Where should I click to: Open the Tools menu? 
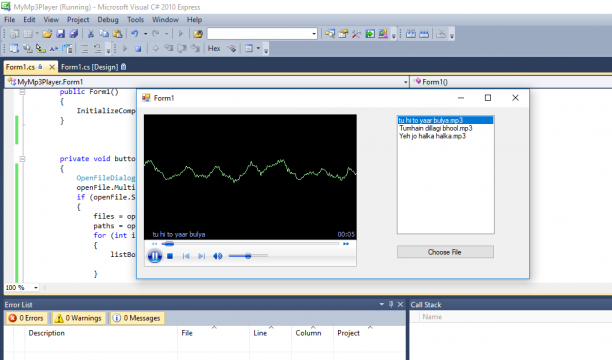pos(135,20)
